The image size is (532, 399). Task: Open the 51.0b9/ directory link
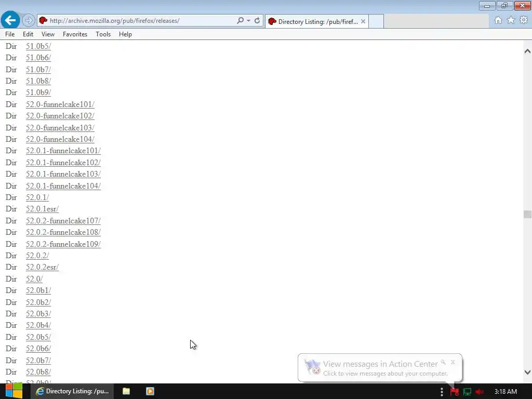pos(38,92)
